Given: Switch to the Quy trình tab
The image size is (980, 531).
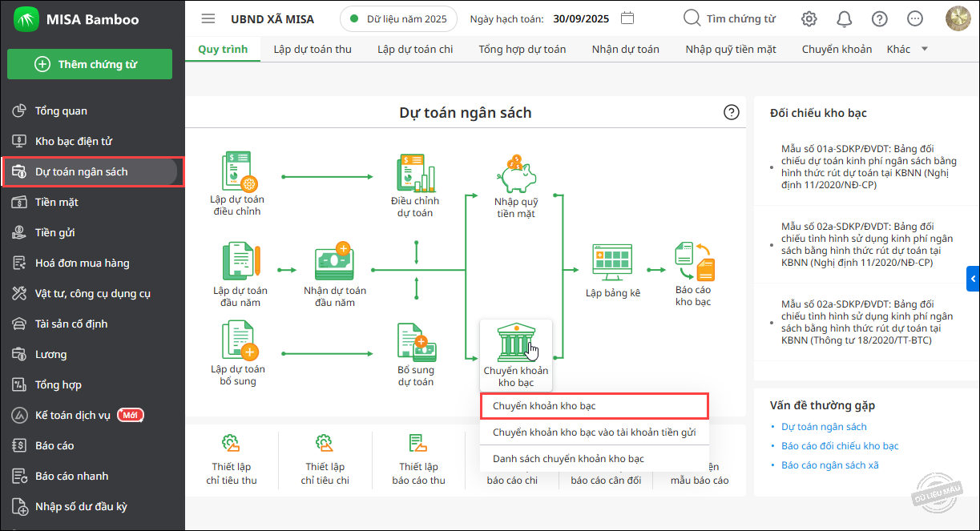Looking at the screenshot, I should pos(223,49).
